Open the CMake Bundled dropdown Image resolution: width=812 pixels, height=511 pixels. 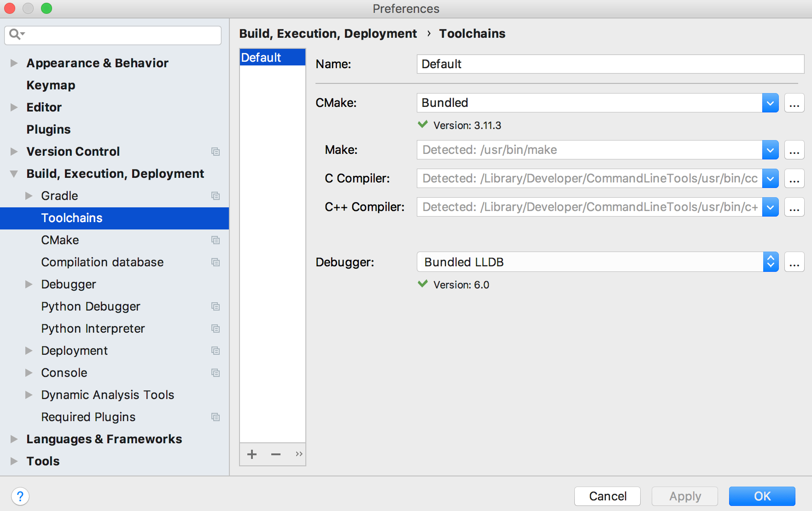[770, 103]
